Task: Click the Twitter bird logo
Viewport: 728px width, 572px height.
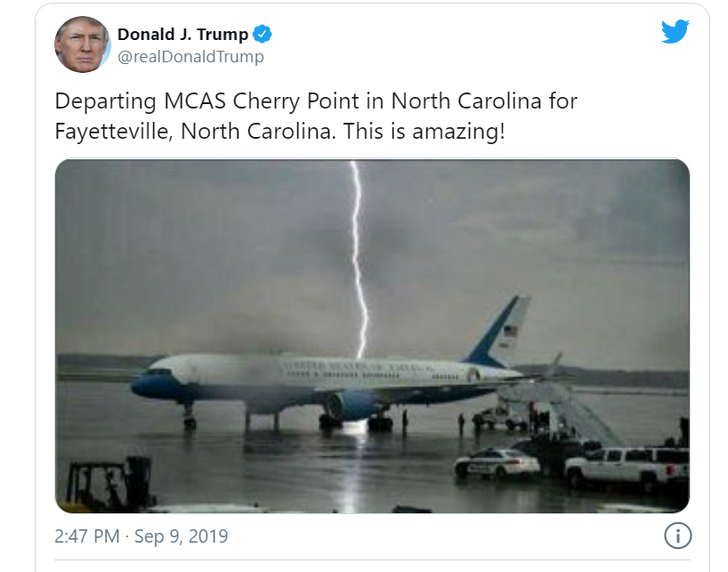Action: tap(675, 31)
